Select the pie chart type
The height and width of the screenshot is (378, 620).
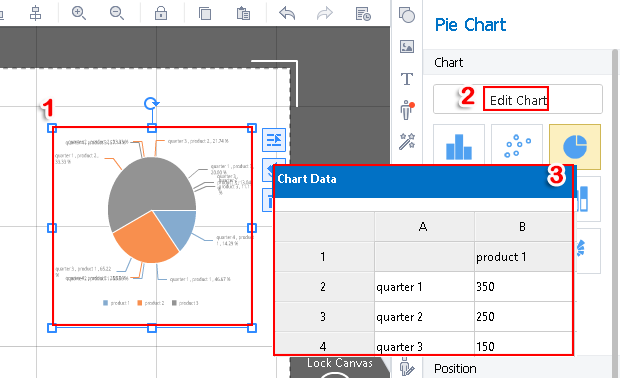[575, 145]
